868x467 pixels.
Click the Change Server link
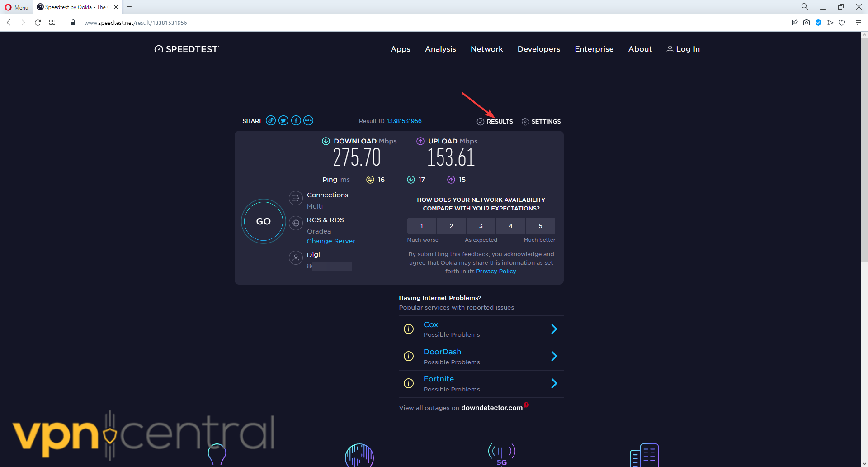pyautogui.click(x=331, y=241)
